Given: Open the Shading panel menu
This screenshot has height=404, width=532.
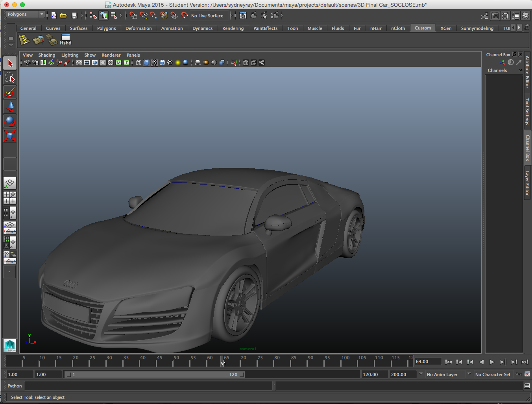Looking at the screenshot, I should point(47,55).
